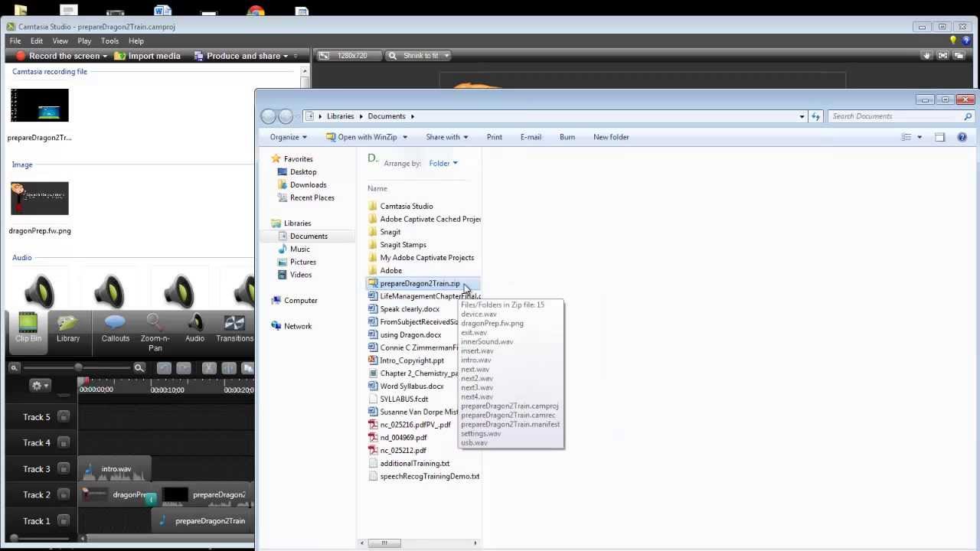Screen dimensions: 980x551
Task: Click Burn in Explorer toolbar
Action: click(x=567, y=137)
